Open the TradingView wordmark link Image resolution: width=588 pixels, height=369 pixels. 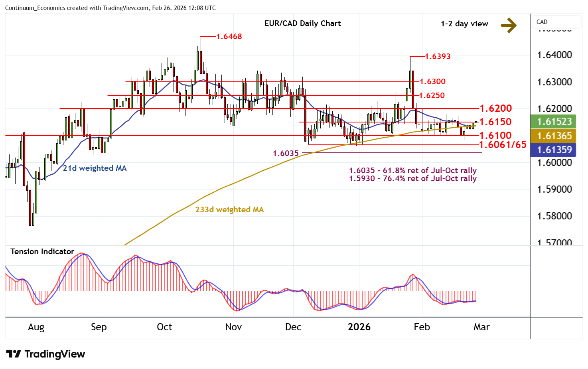pyautogui.click(x=55, y=354)
